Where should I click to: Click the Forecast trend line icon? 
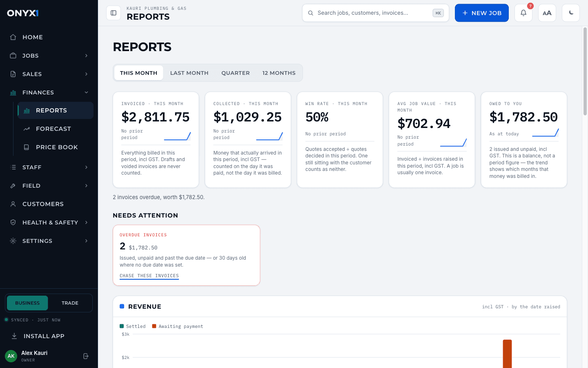27,129
